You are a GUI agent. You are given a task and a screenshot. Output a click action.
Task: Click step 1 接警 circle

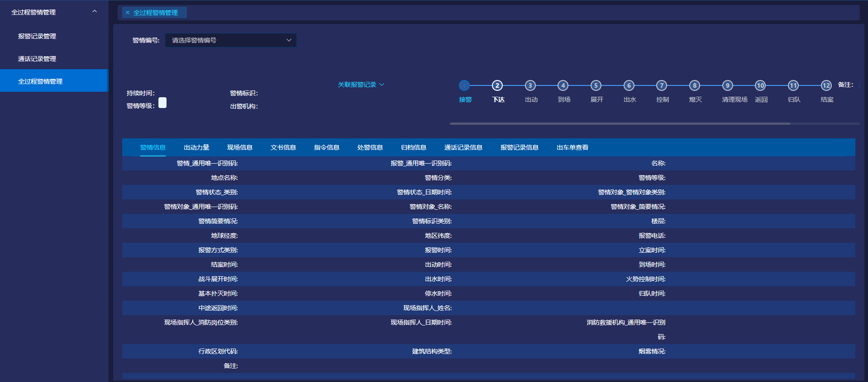click(464, 85)
